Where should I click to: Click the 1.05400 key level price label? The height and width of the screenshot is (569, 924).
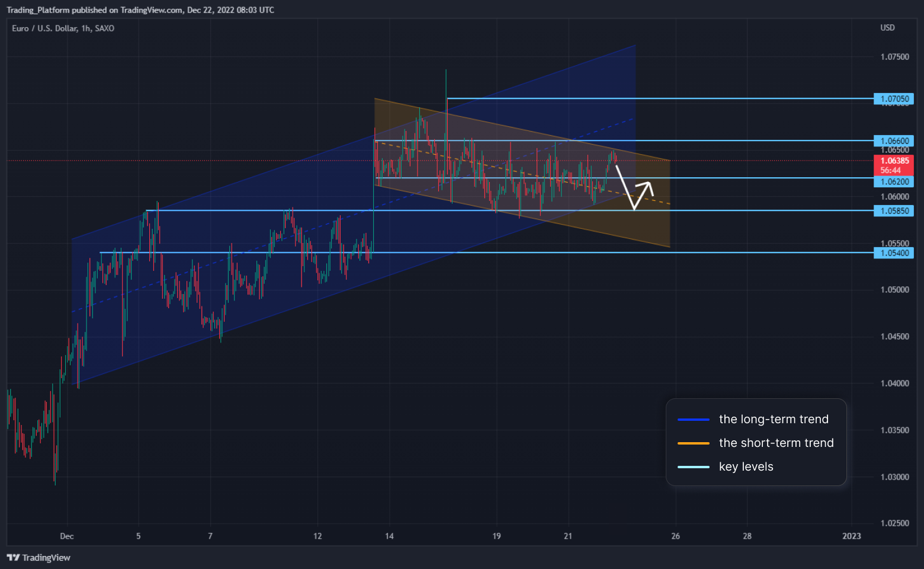894,253
